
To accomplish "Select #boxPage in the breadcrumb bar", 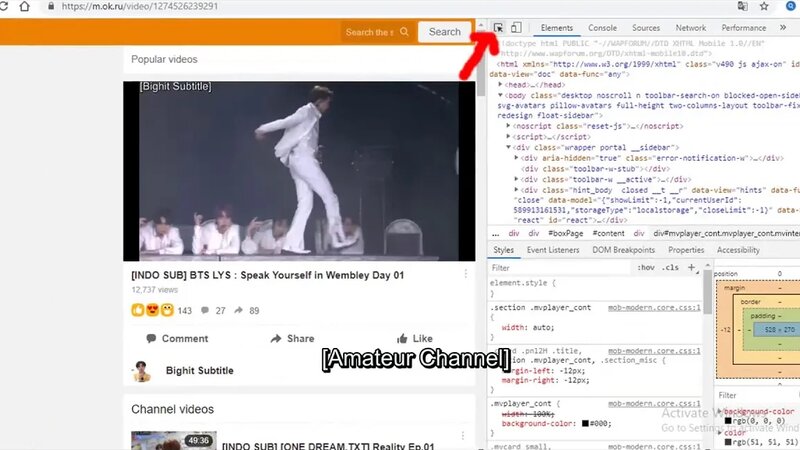I will (565, 233).
